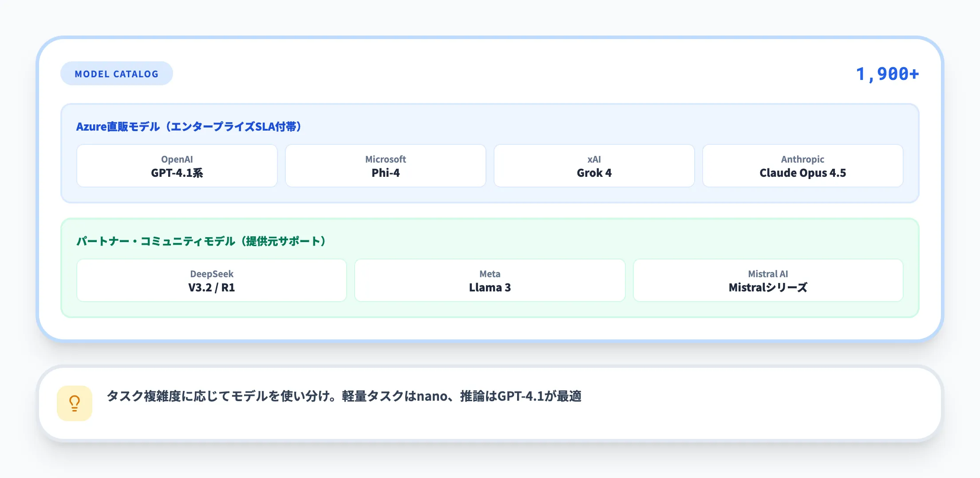Open the V3.2 / R1 model name
This screenshot has height=478, width=980.
pos(212,287)
